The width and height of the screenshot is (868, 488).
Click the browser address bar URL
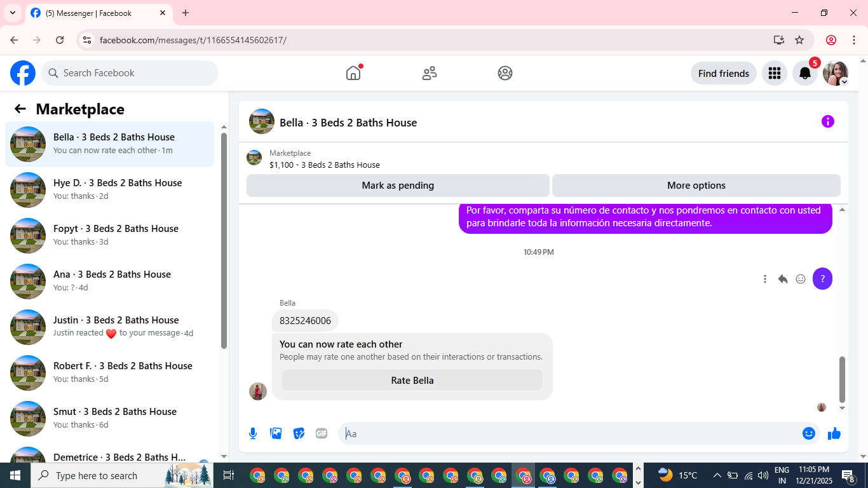coord(193,40)
